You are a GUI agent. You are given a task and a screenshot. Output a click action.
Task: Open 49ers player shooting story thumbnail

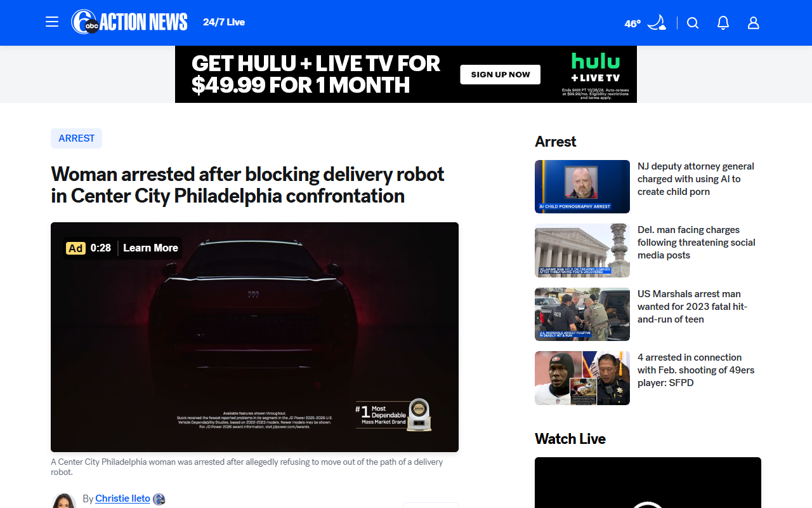click(x=582, y=378)
